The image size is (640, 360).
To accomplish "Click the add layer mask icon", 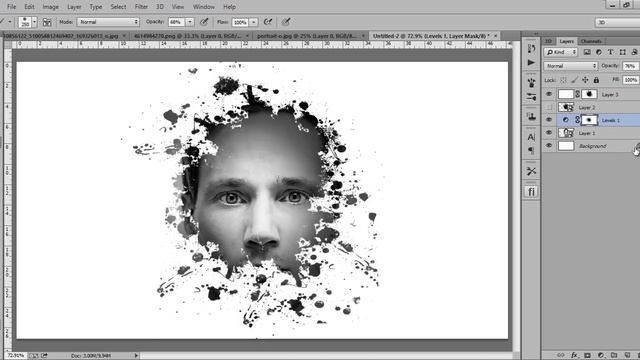I will 587,355.
